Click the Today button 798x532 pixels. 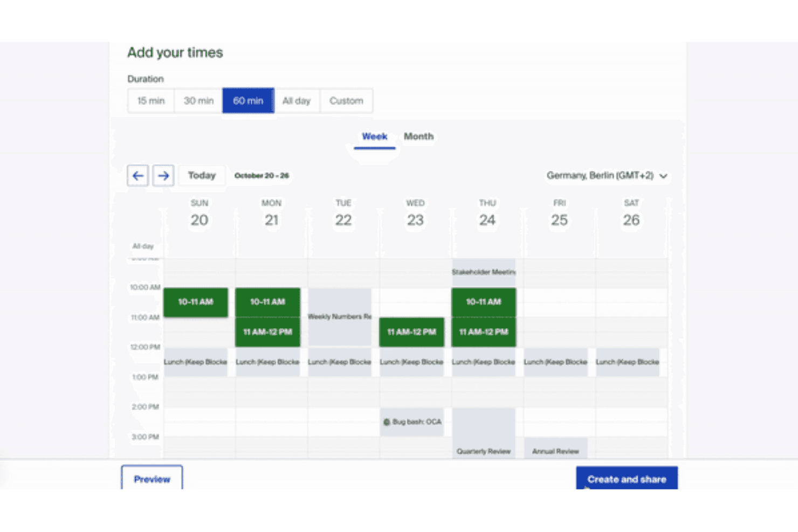202,176
